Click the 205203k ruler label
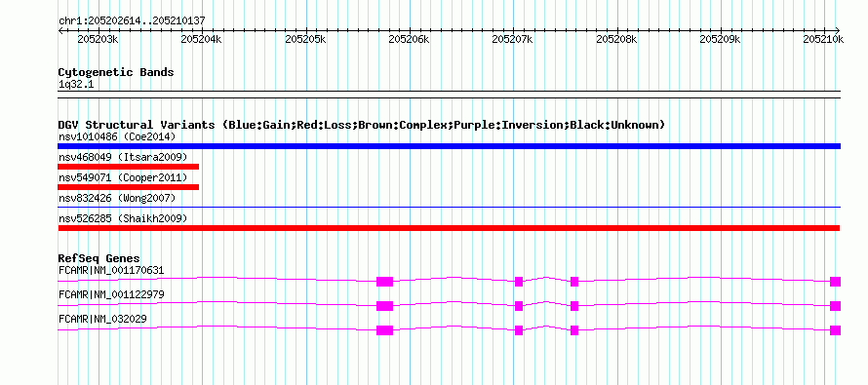The image size is (868, 385). pyautogui.click(x=98, y=39)
